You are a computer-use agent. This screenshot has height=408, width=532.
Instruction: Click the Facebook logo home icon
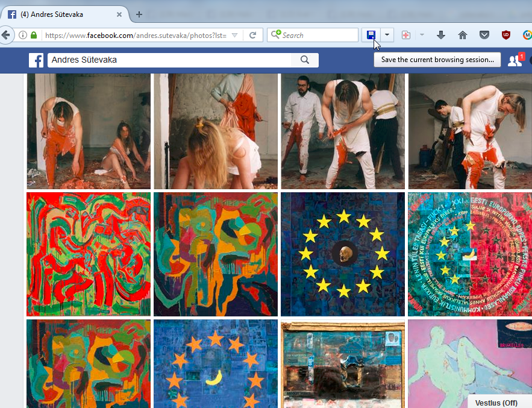click(x=36, y=60)
